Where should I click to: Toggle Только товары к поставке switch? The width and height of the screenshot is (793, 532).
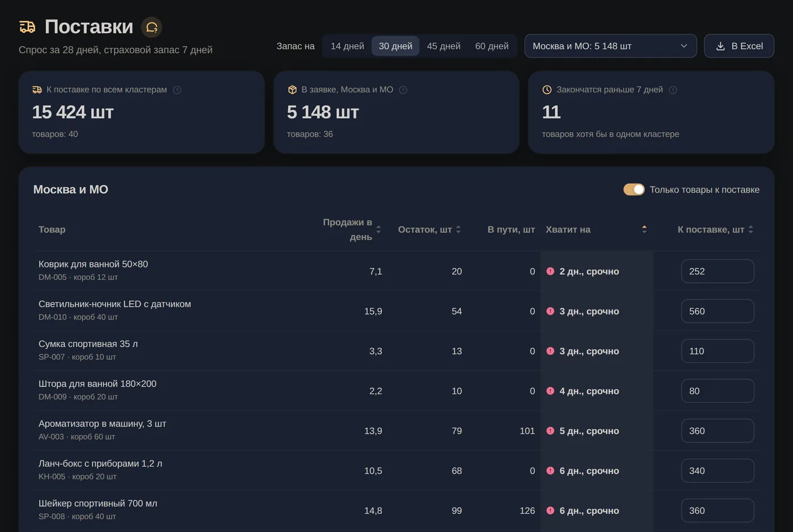pyautogui.click(x=634, y=190)
